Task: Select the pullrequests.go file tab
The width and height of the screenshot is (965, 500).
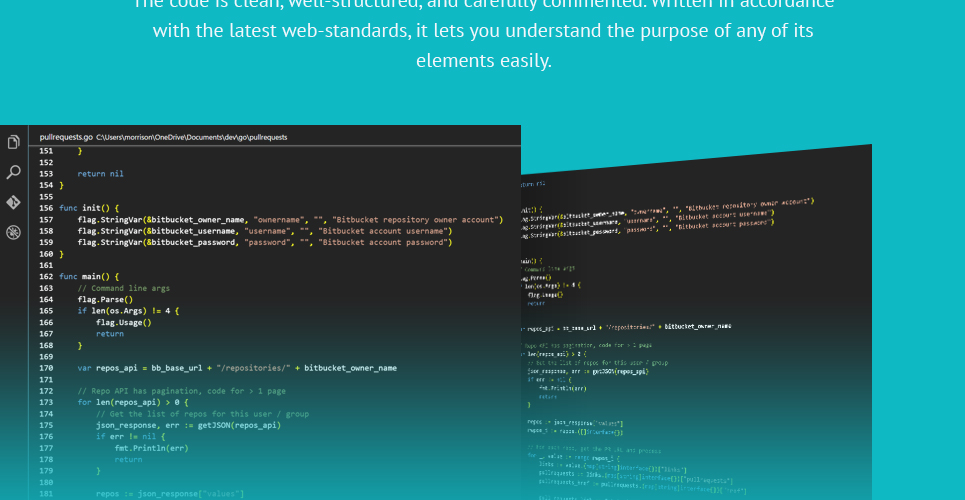Action: pyautogui.click(x=66, y=137)
